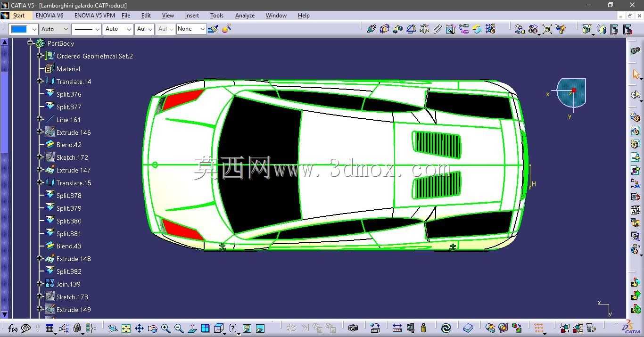Click the Comment speech-bubble icon
This screenshot has width=644, height=337.
(26, 329)
